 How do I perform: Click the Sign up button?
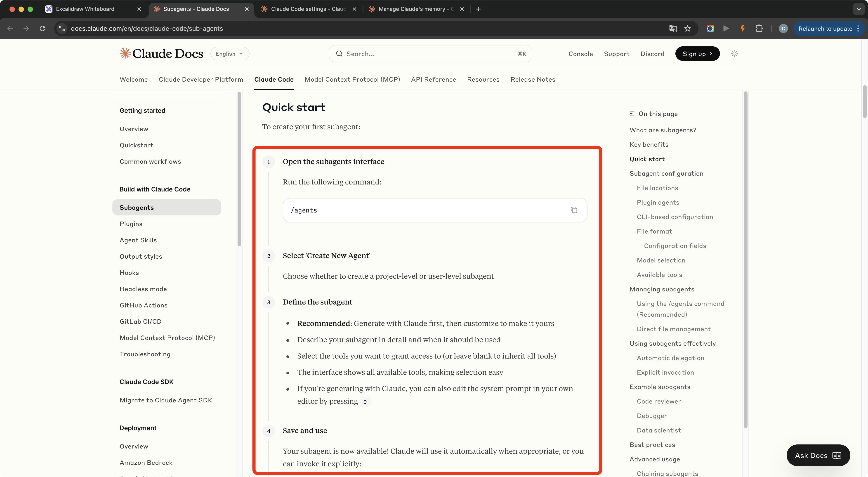[x=697, y=54]
